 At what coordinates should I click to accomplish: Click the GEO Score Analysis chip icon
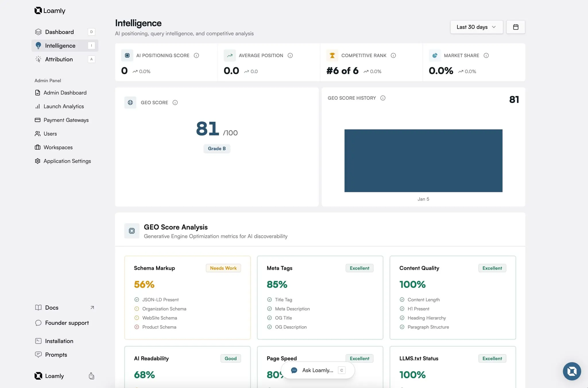(x=132, y=231)
